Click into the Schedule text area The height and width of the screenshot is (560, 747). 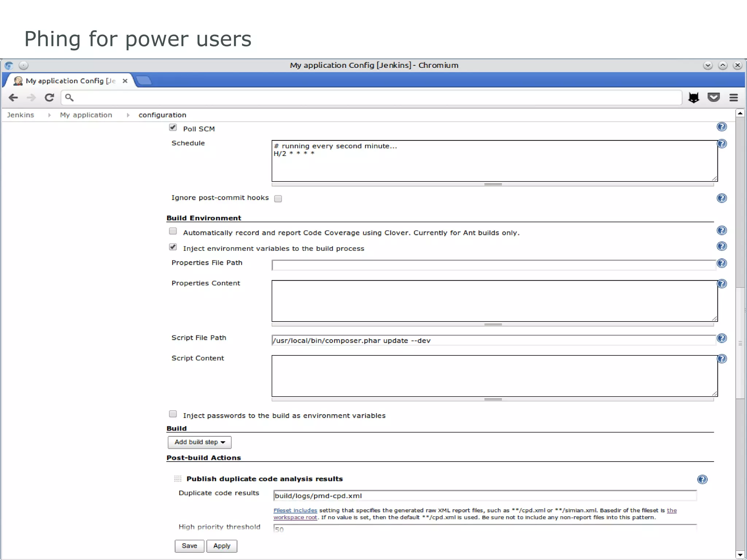[495, 161]
